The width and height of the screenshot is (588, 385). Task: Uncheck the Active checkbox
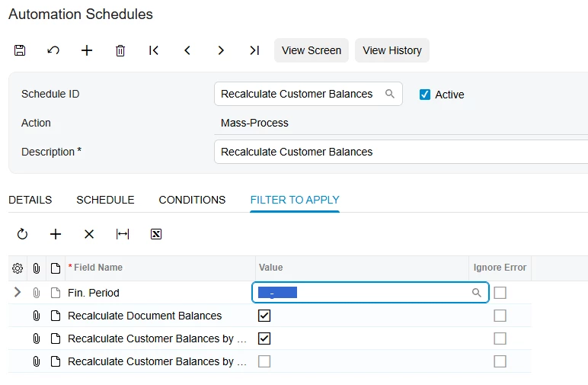pyautogui.click(x=425, y=95)
